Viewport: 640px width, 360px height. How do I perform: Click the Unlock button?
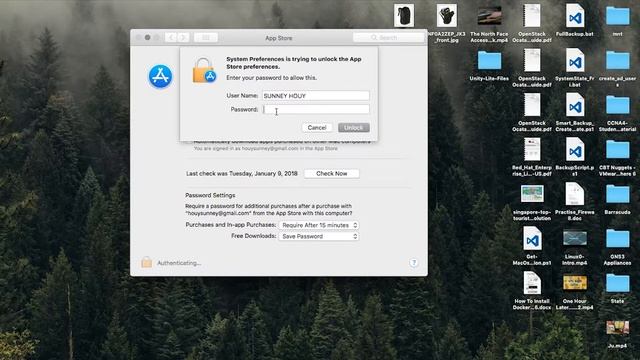[354, 128]
